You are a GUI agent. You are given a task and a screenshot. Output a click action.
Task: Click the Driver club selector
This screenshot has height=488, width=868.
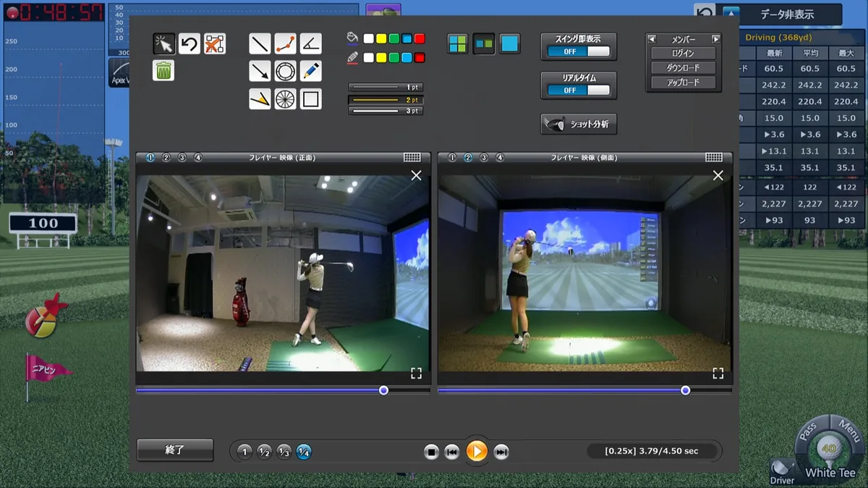pyautogui.click(x=782, y=471)
